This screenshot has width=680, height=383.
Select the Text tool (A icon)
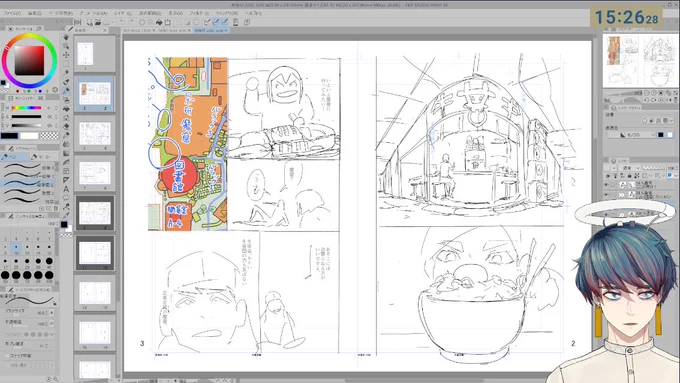pos(66,188)
